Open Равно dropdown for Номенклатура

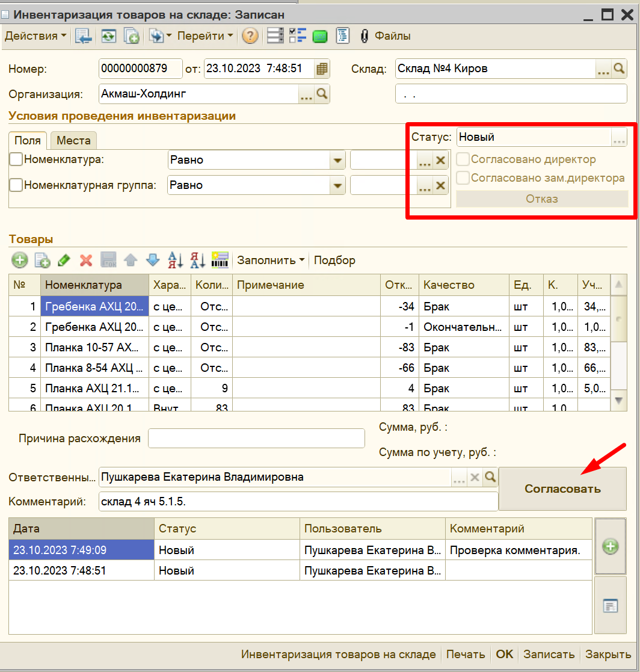(337, 160)
